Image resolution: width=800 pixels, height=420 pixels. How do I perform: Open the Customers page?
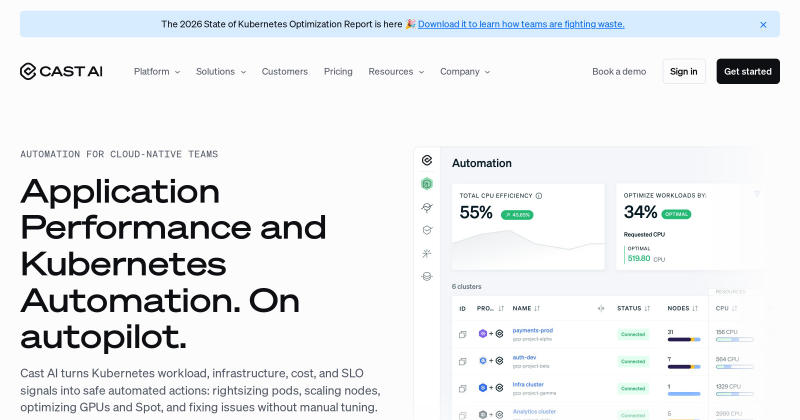click(x=285, y=71)
